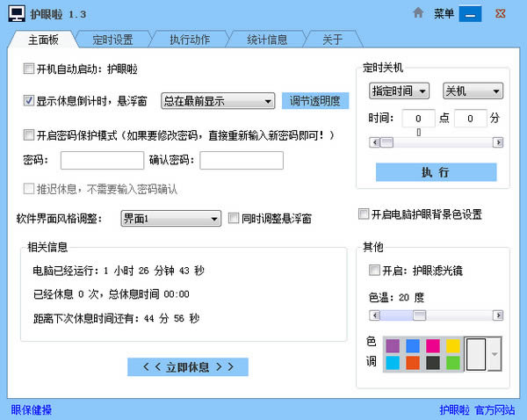
Task: Click left arrow of color temperature slider
Action: (374, 315)
